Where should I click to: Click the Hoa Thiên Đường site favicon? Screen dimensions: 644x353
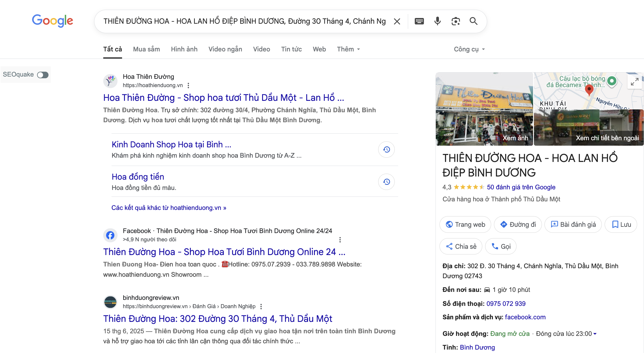coord(110,81)
